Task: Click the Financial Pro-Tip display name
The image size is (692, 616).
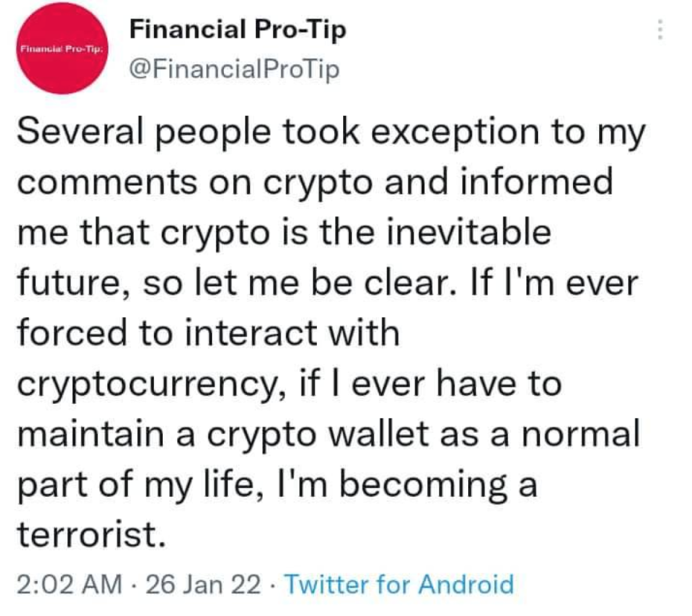Action: 237,30
